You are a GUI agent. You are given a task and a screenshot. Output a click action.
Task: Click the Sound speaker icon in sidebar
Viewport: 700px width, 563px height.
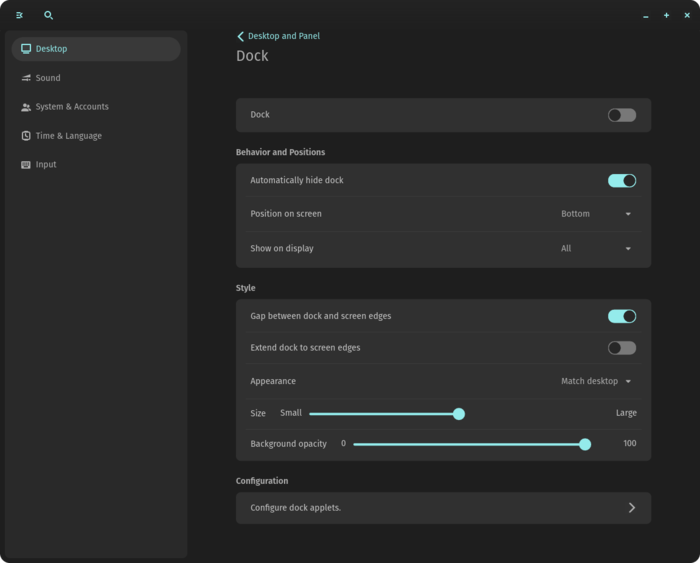pos(26,78)
